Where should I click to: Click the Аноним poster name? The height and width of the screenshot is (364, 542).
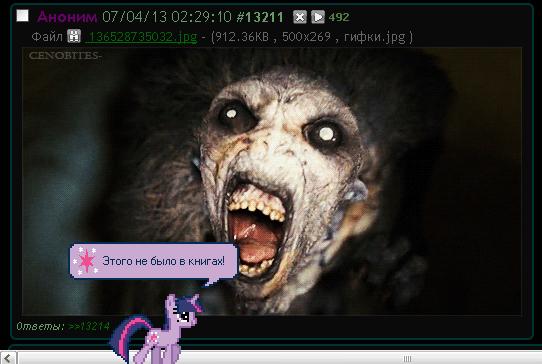coord(67,17)
